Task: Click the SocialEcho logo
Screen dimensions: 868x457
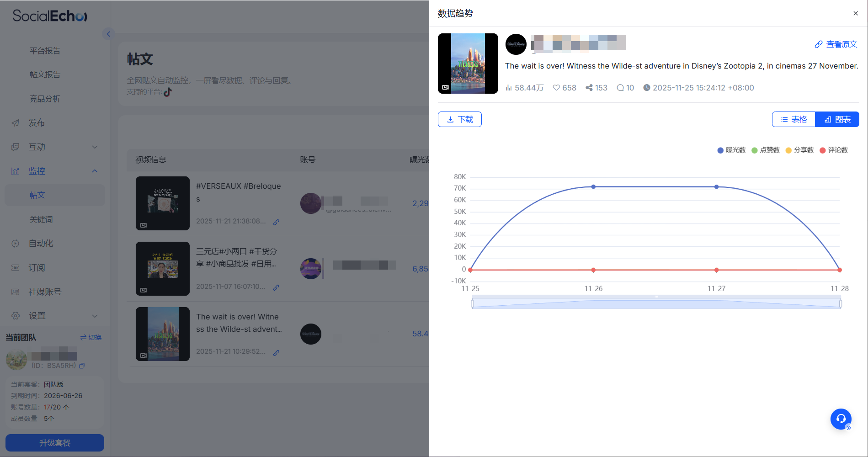Action: click(x=50, y=16)
